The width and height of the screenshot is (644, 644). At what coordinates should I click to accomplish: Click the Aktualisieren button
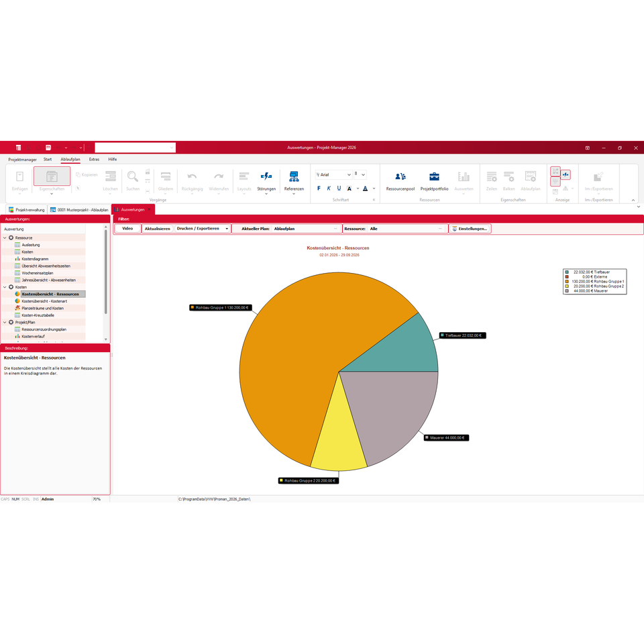[157, 229]
